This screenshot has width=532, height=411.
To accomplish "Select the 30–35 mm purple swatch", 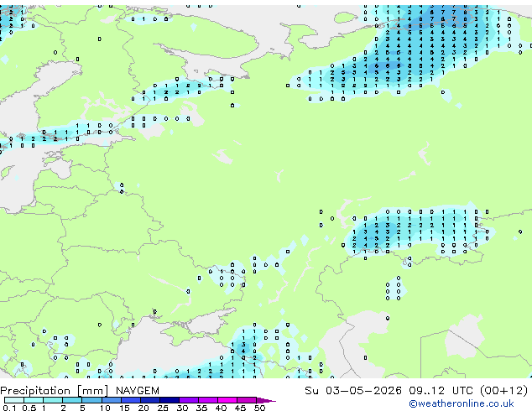I will tap(189, 400).
